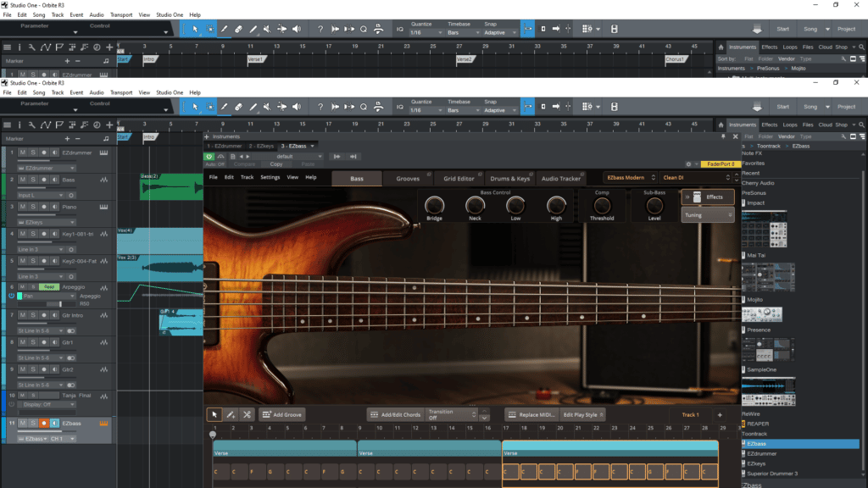Mute the EZdrummer track
This screenshot has height=488, width=868.
23,152
